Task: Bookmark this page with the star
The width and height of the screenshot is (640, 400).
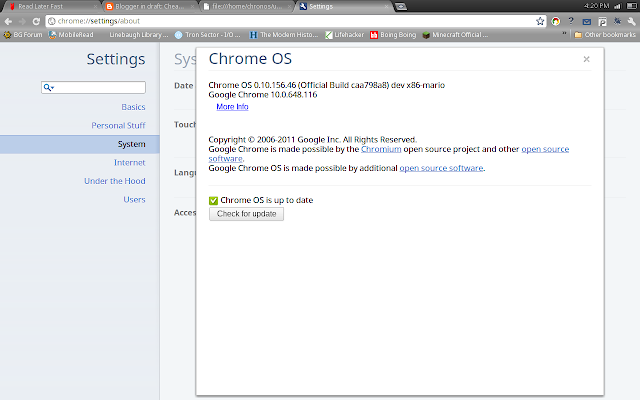Action: pos(540,21)
